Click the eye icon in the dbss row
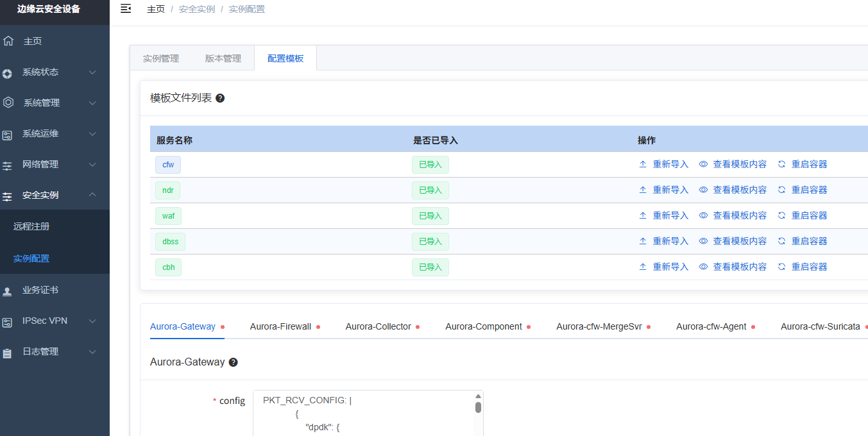This screenshot has width=868, height=436. [x=703, y=241]
